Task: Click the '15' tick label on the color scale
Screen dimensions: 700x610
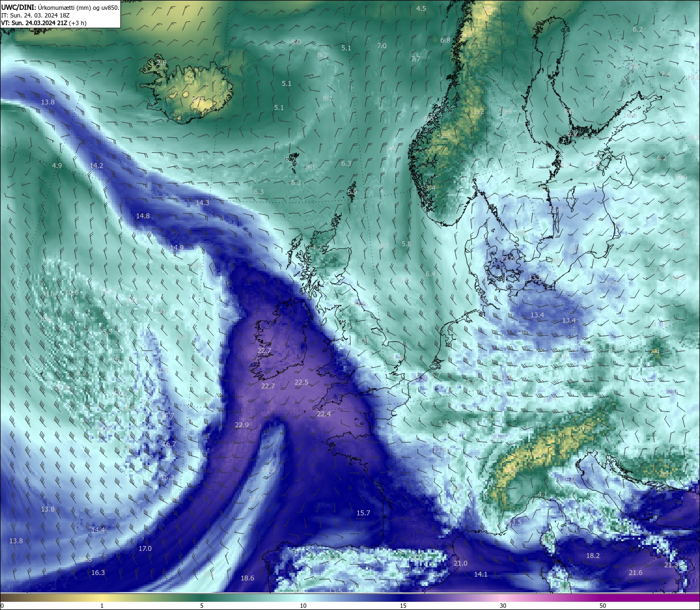Action: pos(402,606)
